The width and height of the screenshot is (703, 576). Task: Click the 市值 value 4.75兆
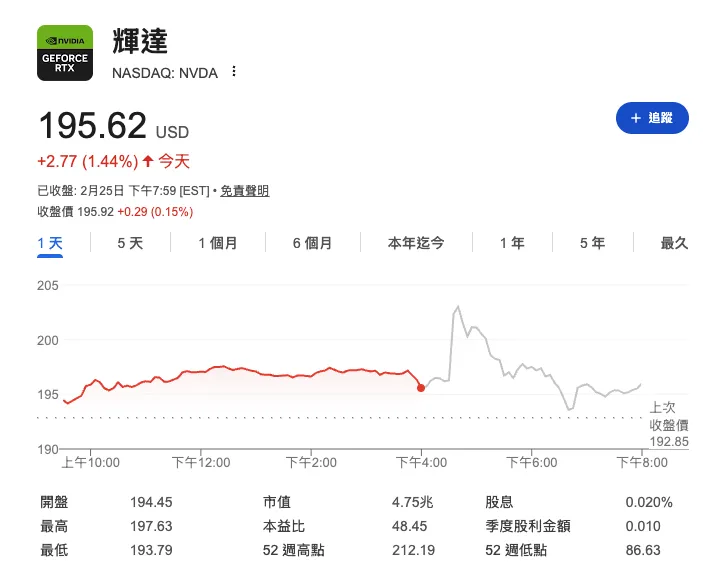tap(412, 502)
